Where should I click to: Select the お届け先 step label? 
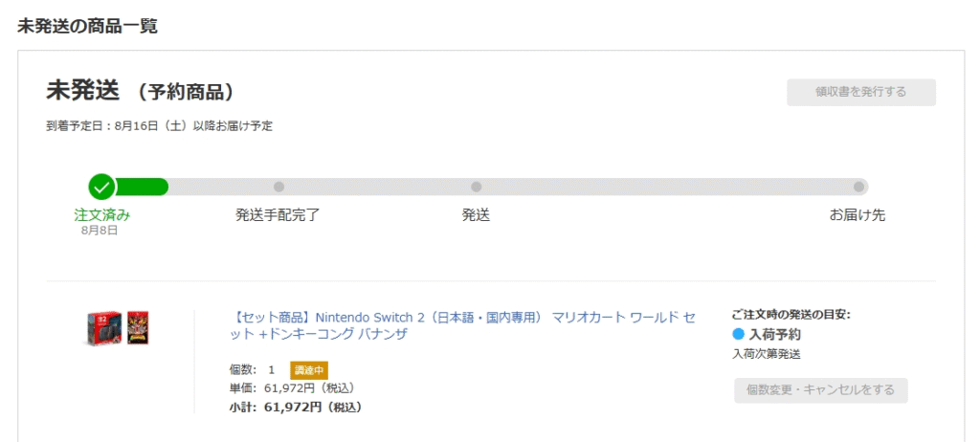coord(857,215)
